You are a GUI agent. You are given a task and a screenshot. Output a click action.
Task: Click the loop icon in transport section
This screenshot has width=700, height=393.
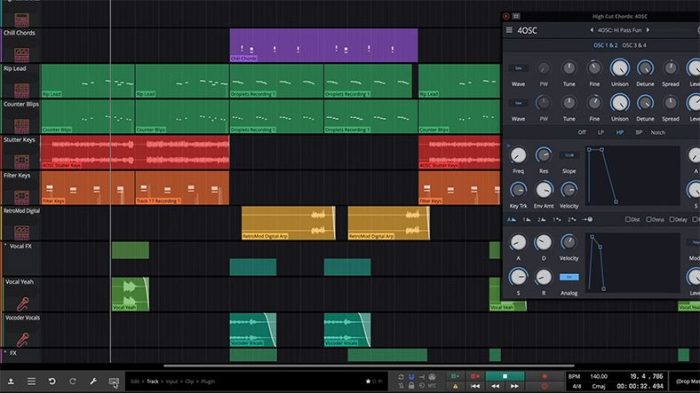click(x=400, y=377)
